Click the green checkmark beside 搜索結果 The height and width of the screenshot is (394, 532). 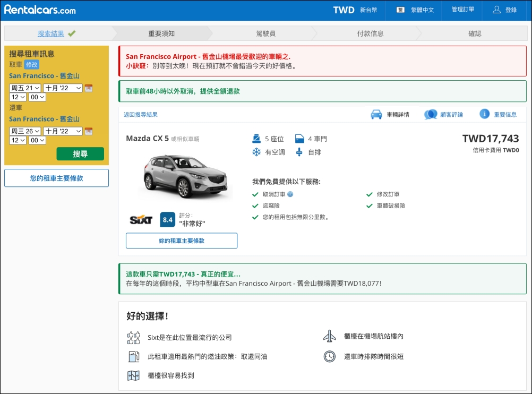click(x=72, y=33)
